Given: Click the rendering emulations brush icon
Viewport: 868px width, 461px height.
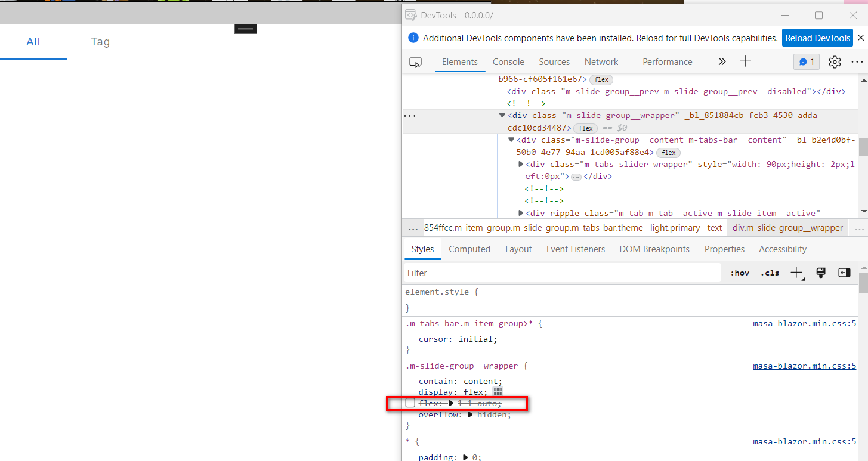Looking at the screenshot, I should [x=821, y=273].
